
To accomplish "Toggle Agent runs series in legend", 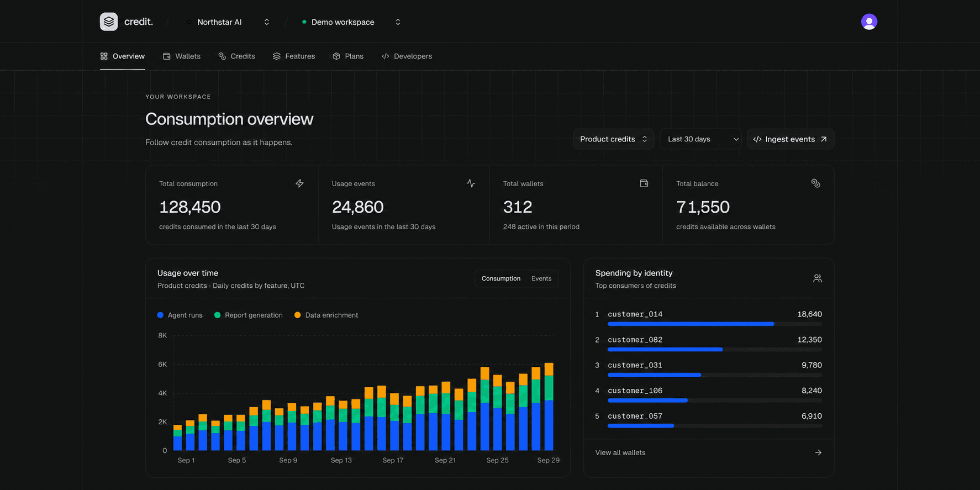I will (180, 315).
